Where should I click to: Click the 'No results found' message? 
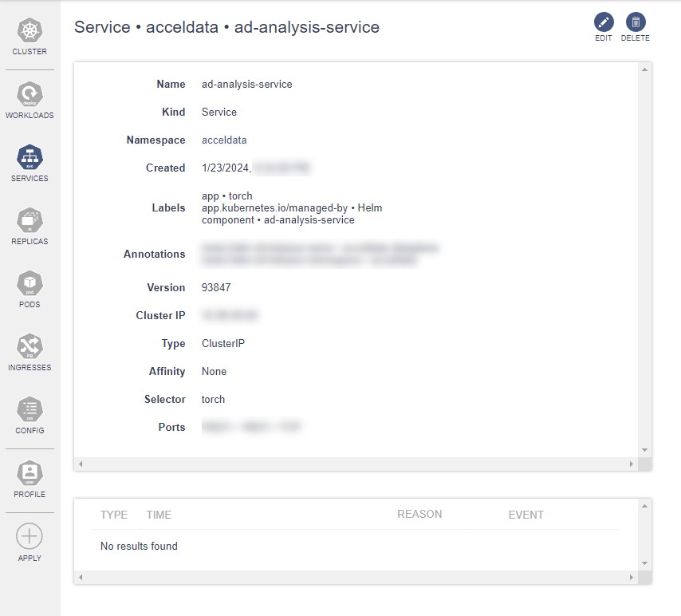(x=139, y=546)
